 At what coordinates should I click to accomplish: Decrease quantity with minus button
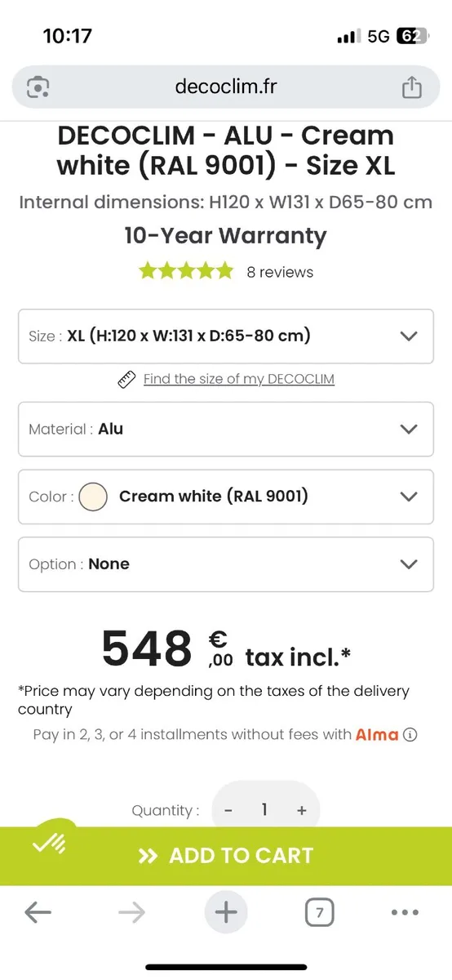coord(228,810)
